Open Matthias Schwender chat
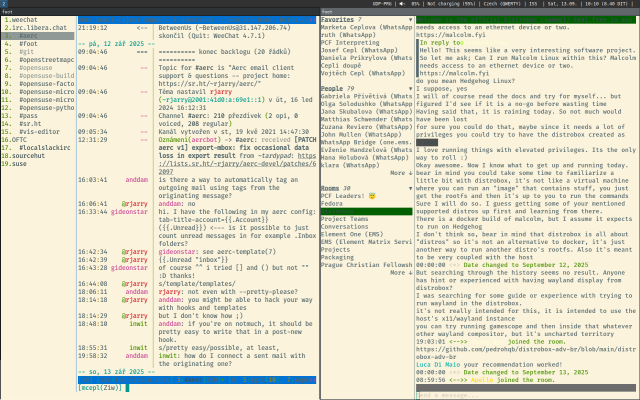Screen dimensions: 640x400 pos(367,119)
